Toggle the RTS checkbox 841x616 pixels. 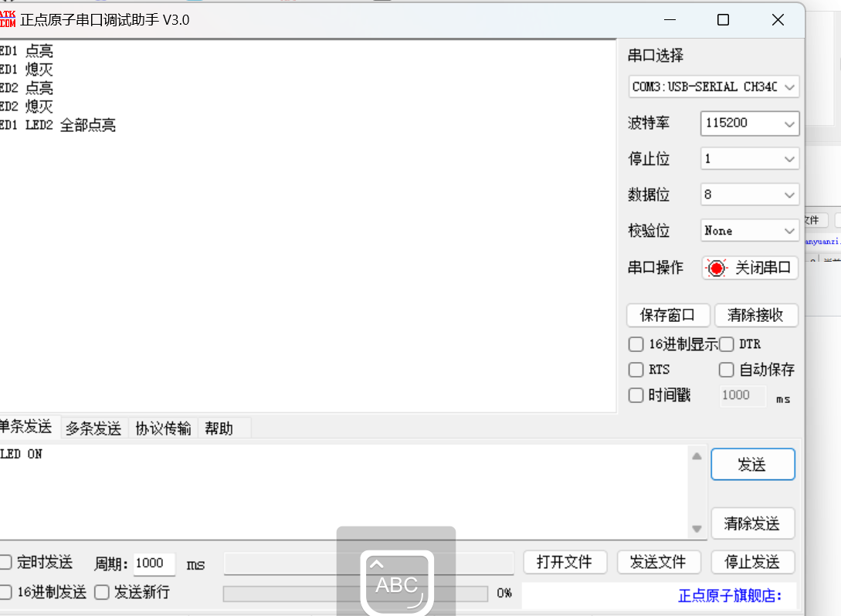[636, 370]
